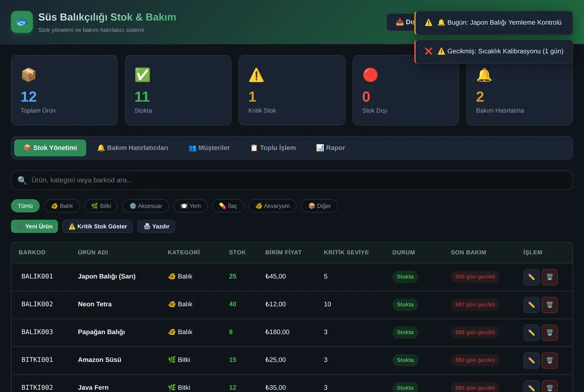Show only Aksesuar category items
584x392 pixels.
tap(146, 206)
